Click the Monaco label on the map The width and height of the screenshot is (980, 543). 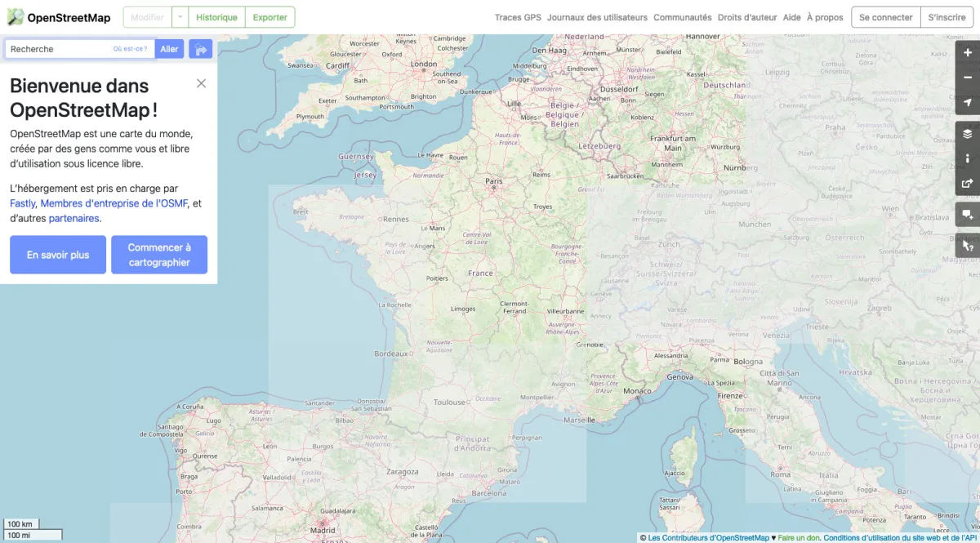pos(637,391)
